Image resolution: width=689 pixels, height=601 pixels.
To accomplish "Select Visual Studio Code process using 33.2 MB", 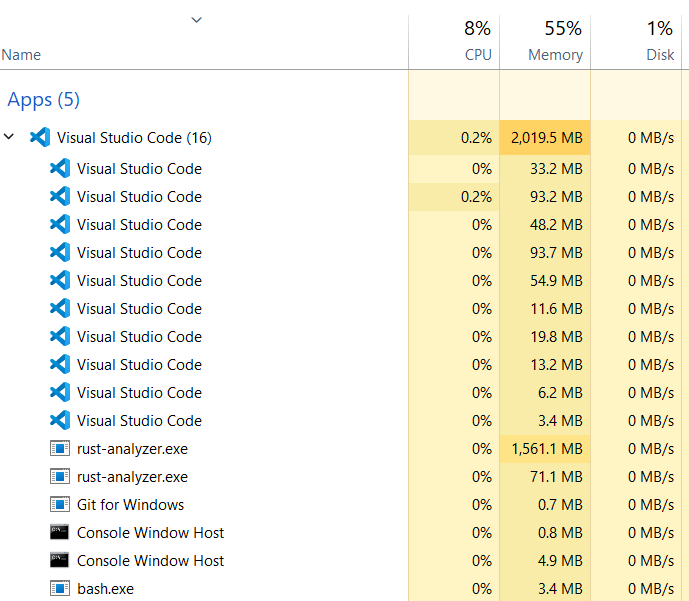I will tap(139, 169).
